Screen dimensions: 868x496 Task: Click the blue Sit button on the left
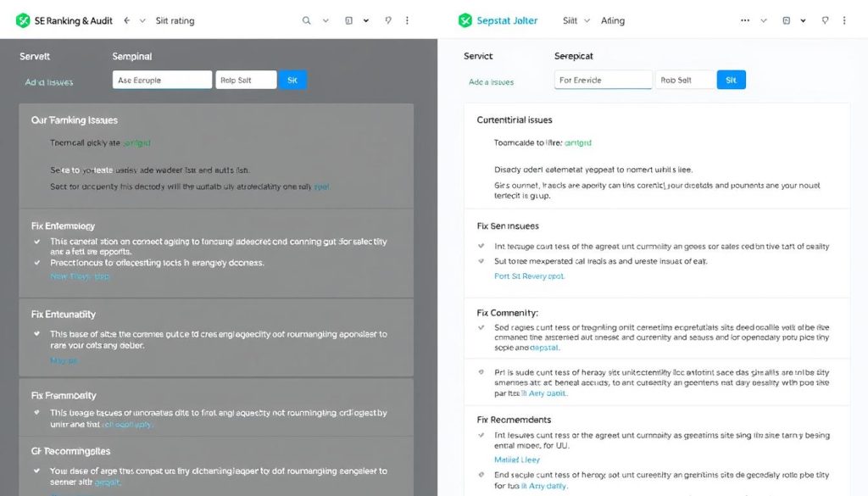tap(292, 79)
